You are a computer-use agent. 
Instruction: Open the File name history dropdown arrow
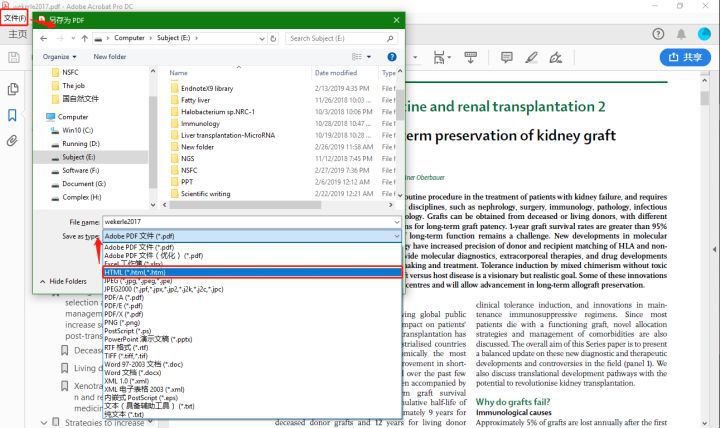coord(396,222)
